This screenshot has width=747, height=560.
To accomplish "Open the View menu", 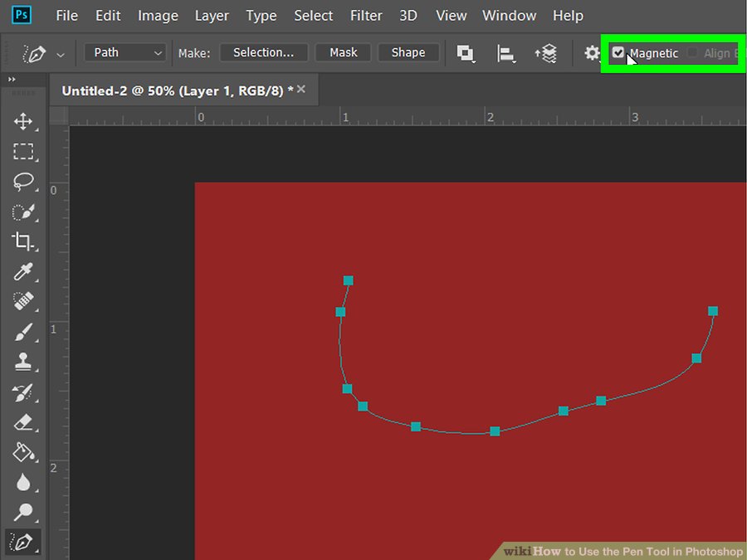I will coord(452,16).
